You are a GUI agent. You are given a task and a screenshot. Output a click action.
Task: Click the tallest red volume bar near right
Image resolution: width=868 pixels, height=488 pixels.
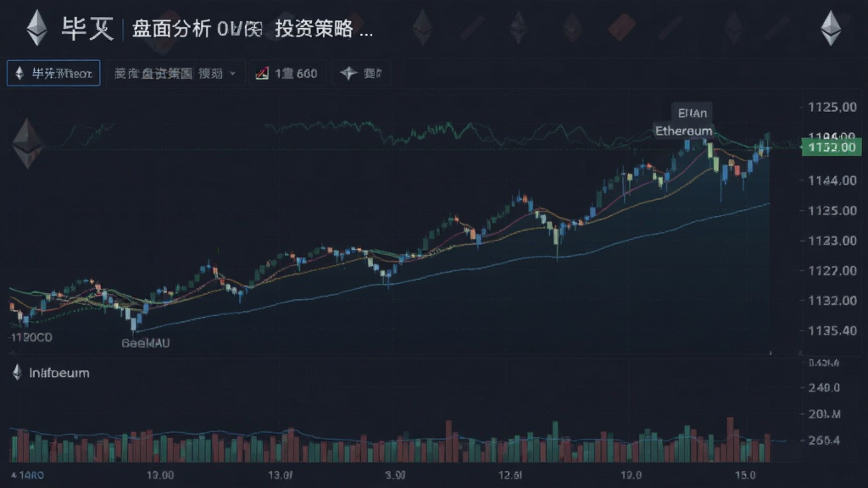click(x=730, y=440)
